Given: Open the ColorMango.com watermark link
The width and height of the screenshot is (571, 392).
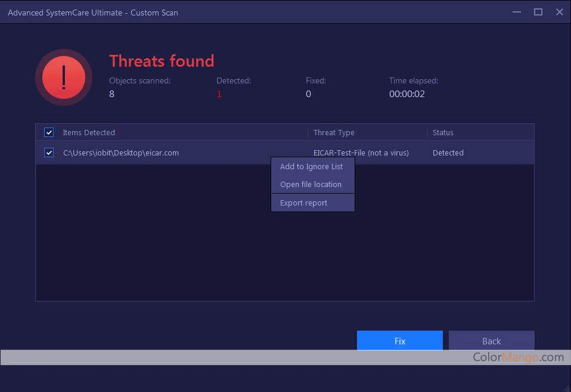Looking at the screenshot, I should (518, 357).
